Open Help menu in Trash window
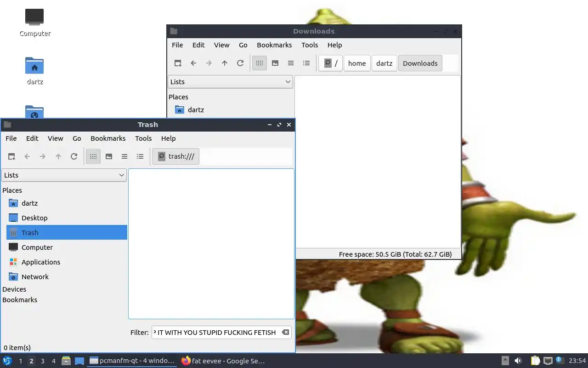Viewport: 588px width, 368px height. pyautogui.click(x=169, y=138)
